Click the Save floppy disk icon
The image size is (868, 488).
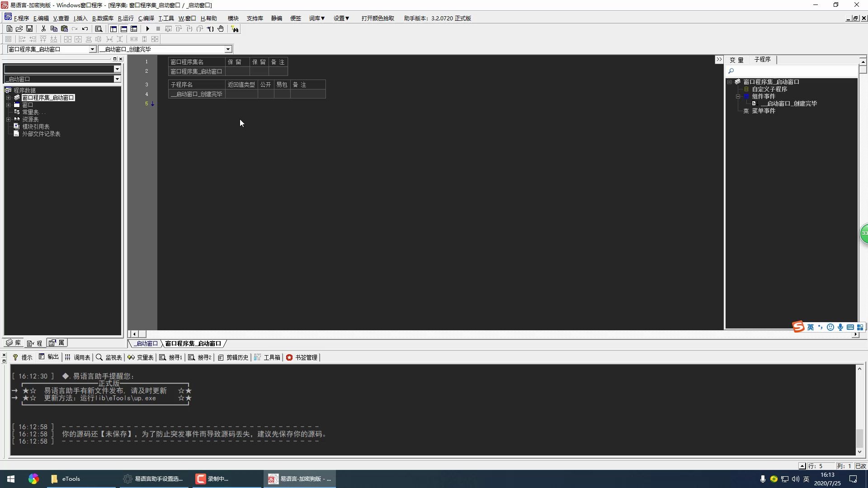(x=29, y=29)
